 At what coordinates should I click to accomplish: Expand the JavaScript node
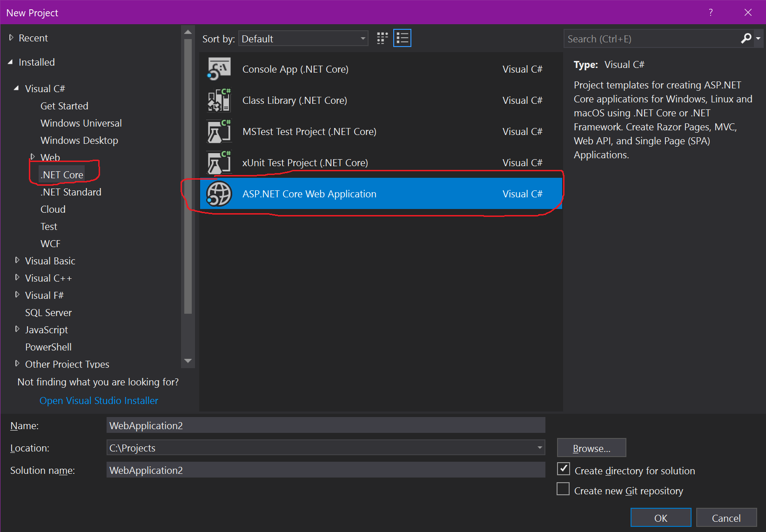coord(17,329)
